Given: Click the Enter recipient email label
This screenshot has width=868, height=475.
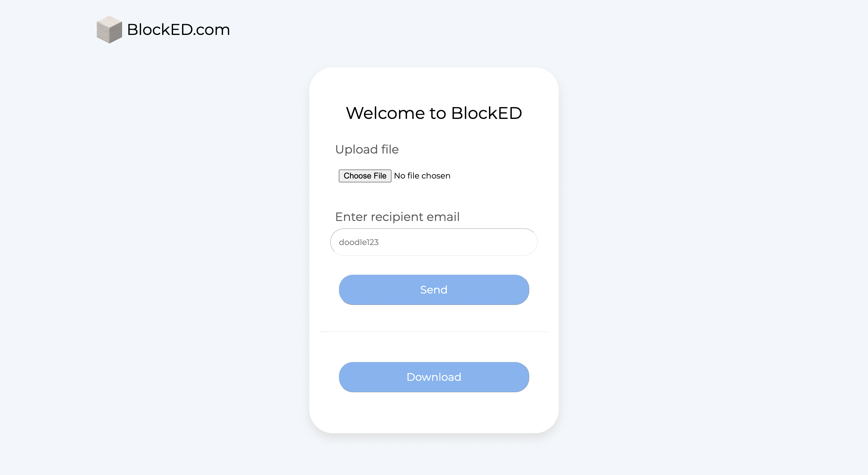Looking at the screenshot, I should click(398, 216).
